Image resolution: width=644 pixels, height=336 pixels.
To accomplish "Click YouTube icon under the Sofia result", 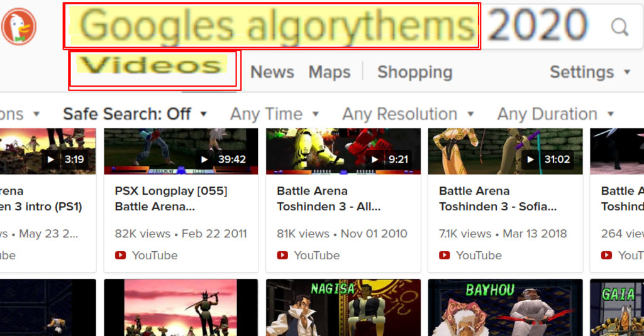I will tap(445, 255).
